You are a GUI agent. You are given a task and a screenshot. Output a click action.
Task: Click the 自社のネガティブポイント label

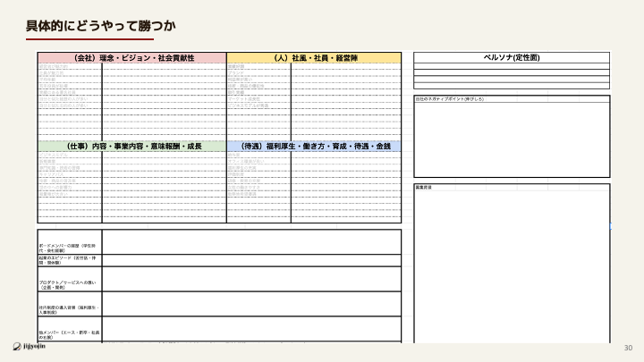coord(450,98)
